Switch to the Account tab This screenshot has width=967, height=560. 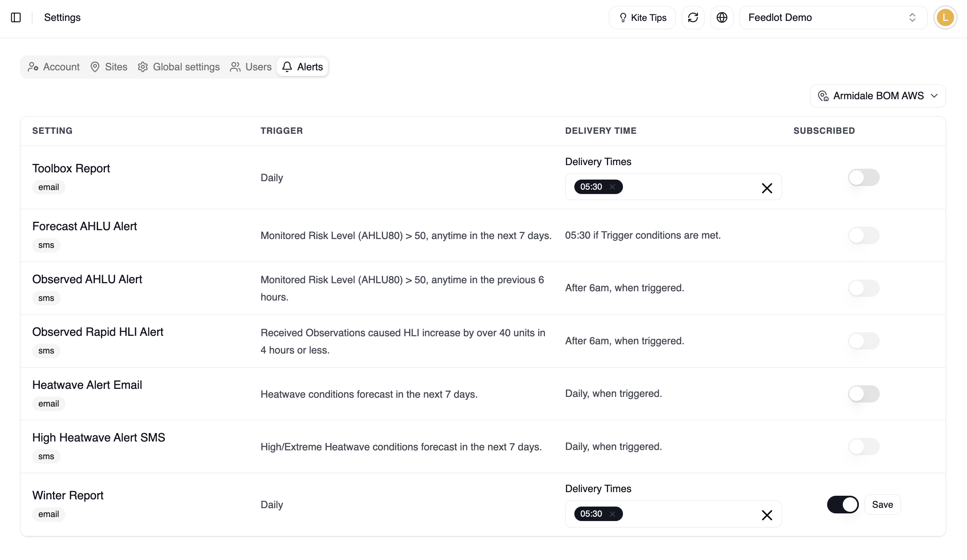[x=54, y=67]
